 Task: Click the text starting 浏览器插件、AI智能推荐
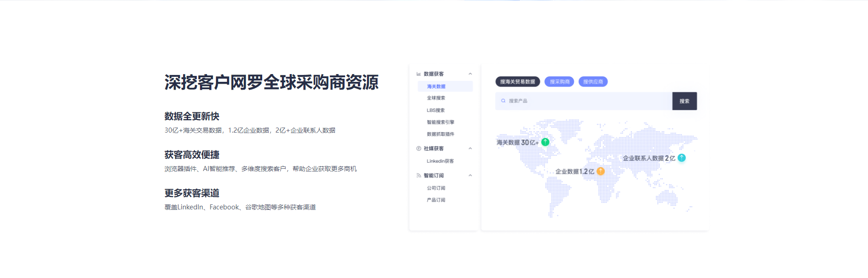pos(261,169)
